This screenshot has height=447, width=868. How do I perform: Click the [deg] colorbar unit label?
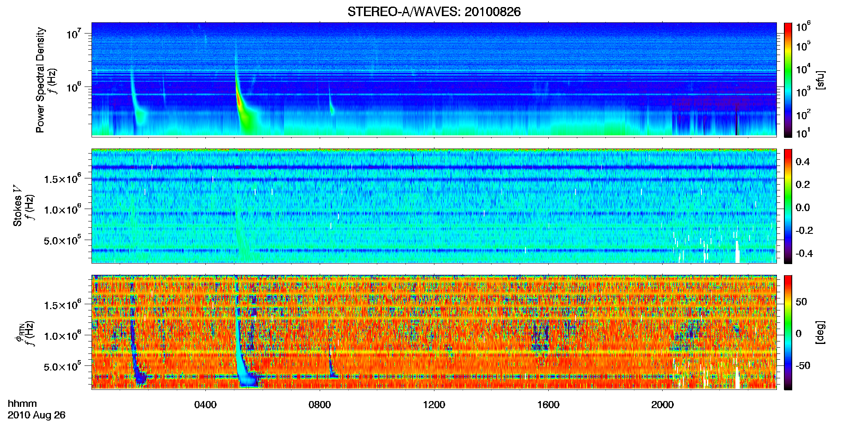point(820,332)
